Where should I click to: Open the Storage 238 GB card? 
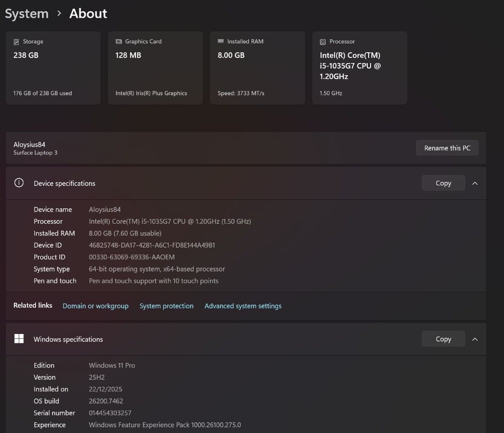tap(53, 68)
